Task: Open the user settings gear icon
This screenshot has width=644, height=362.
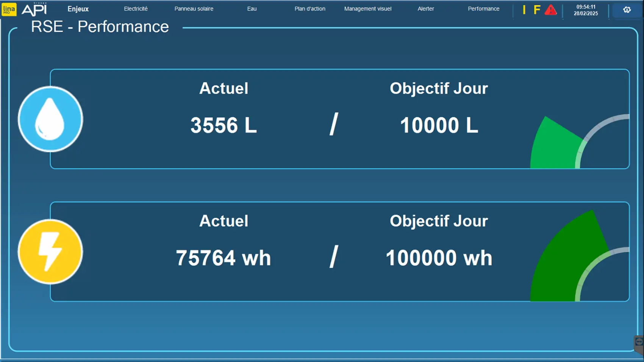Action: tap(627, 10)
